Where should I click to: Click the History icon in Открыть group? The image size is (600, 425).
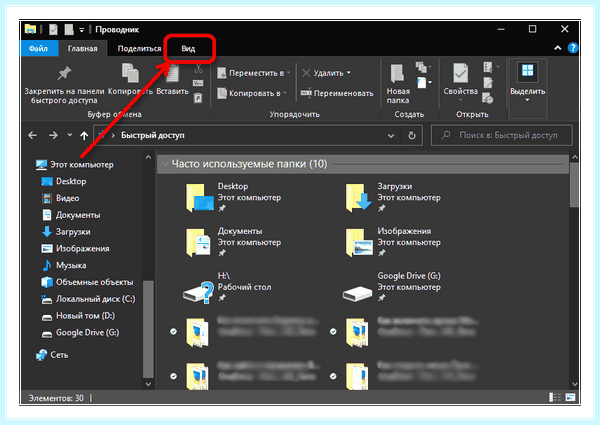click(488, 98)
